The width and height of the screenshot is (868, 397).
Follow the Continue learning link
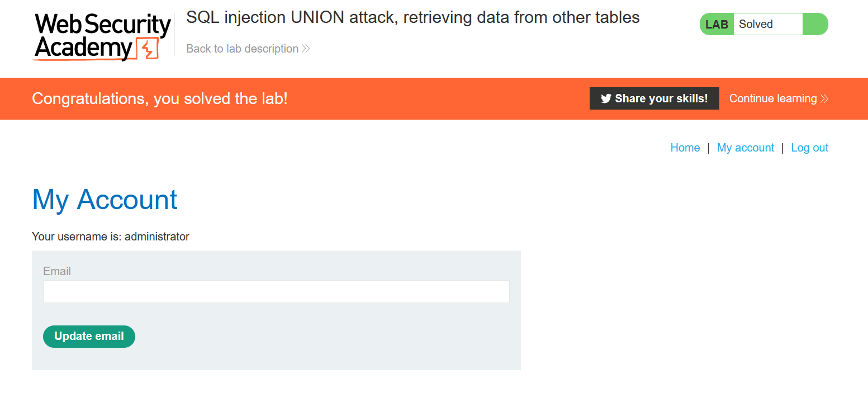pos(773,99)
